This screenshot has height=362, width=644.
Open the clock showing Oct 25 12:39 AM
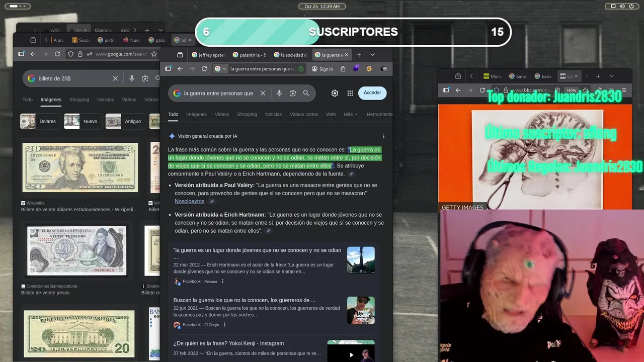tap(322, 6)
